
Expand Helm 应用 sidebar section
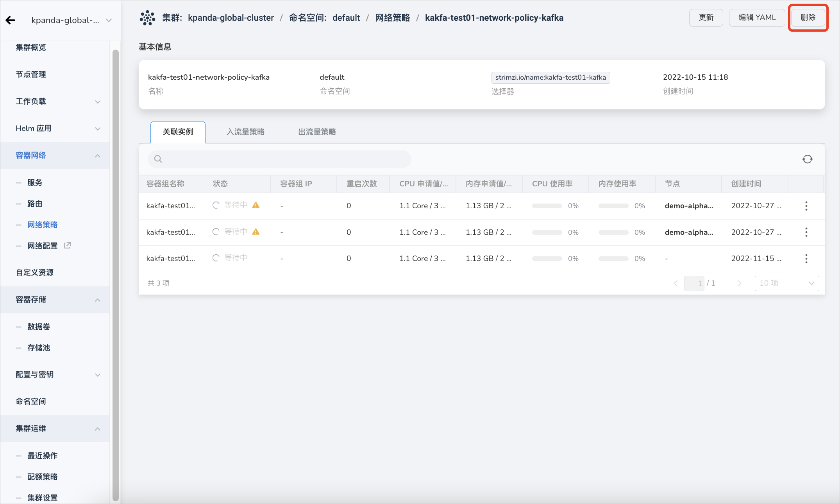point(55,129)
